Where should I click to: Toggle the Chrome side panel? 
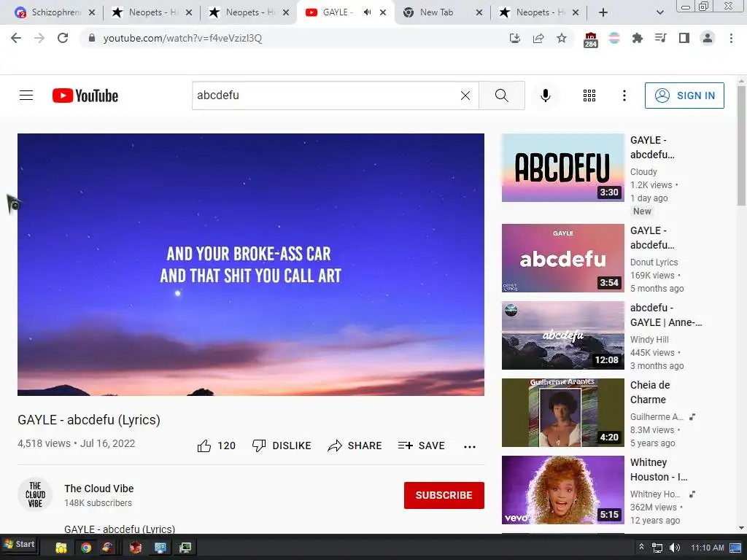coord(684,38)
